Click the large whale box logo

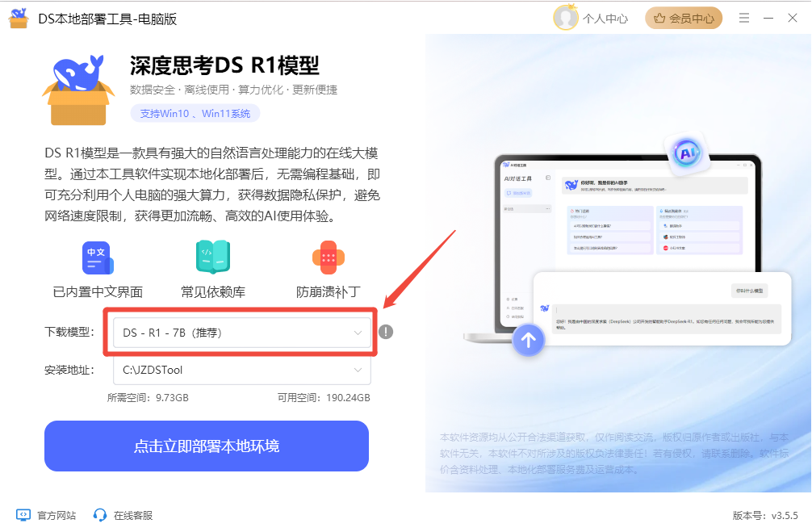pyautogui.click(x=78, y=90)
